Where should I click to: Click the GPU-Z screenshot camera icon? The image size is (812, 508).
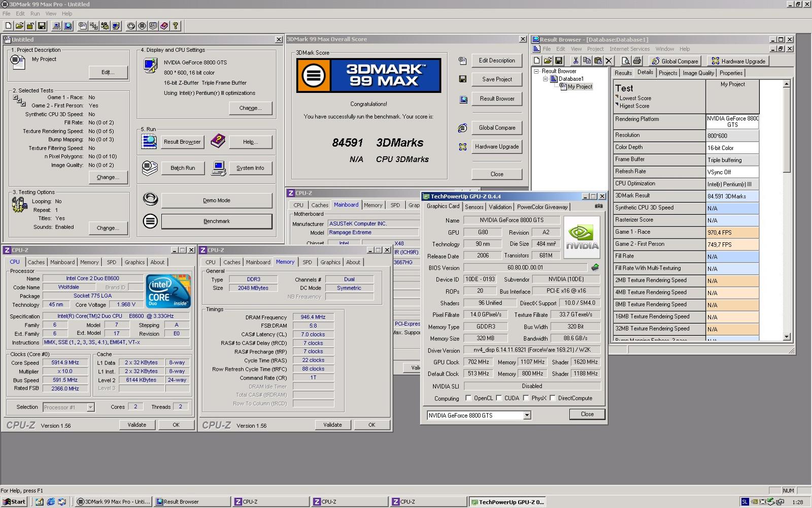(x=599, y=206)
